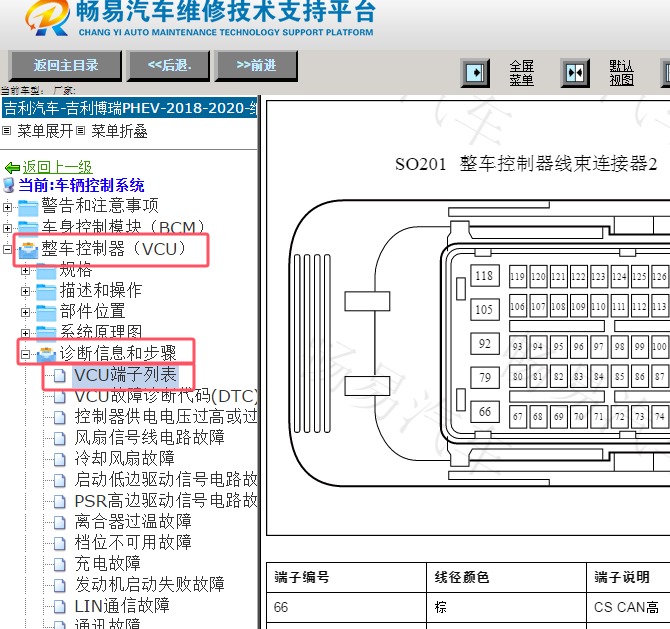The width and height of the screenshot is (670, 629).
Task: Click the 当前:车辆控制系统 computer icon
Action: pyautogui.click(x=9, y=185)
